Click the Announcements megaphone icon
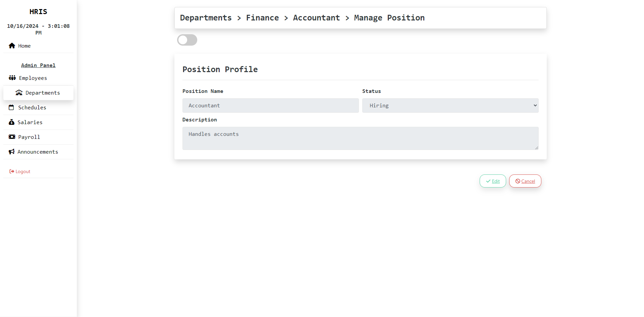This screenshot has height=317, width=644. click(x=12, y=152)
